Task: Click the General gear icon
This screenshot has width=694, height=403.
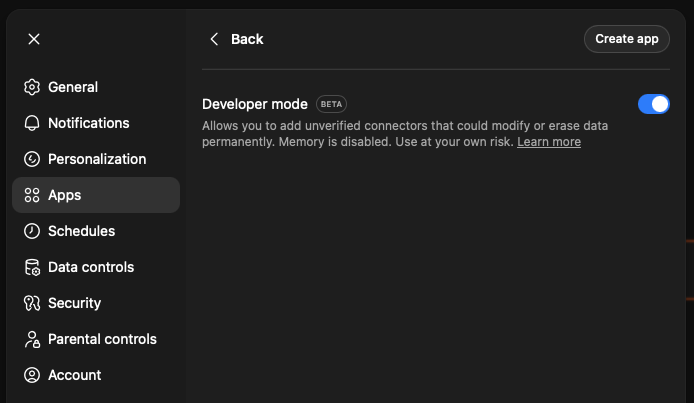Action: click(32, 87)
